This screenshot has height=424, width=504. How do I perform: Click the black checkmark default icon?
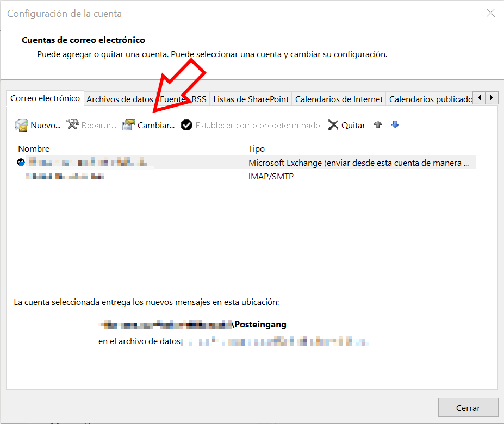[x=186, y=125]
